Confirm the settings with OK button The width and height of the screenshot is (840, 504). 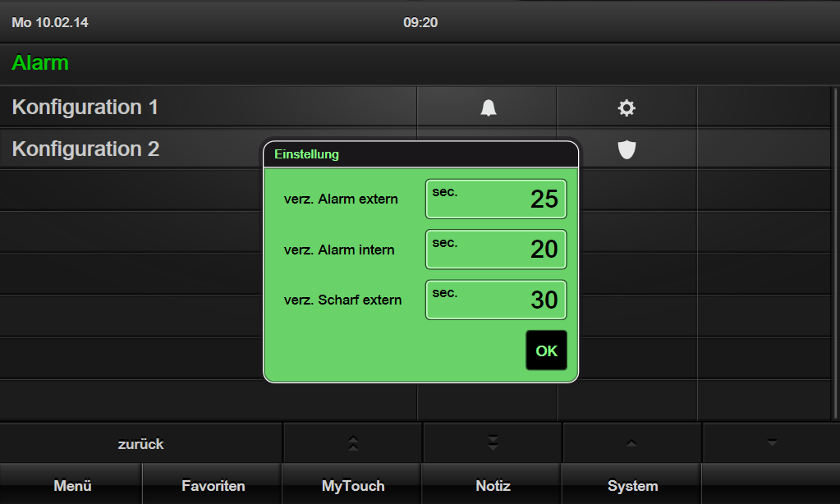click(546, 351)
